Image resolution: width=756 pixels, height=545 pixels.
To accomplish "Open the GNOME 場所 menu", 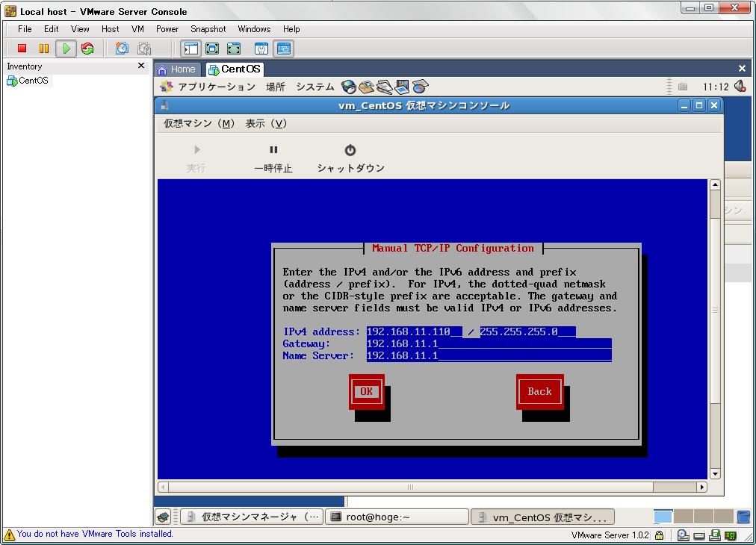I will point(276,87).
